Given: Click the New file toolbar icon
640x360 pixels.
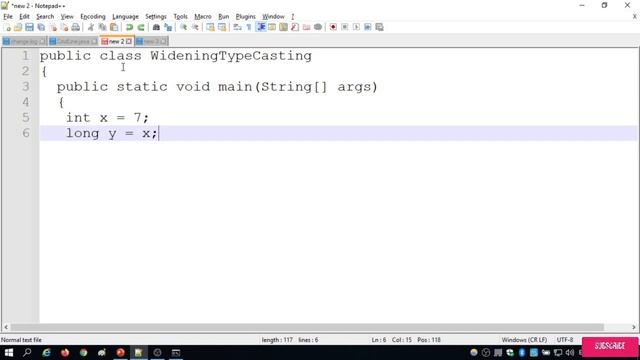Looking at the screenshot, I should pyautogui.click(x=7, y=27).
